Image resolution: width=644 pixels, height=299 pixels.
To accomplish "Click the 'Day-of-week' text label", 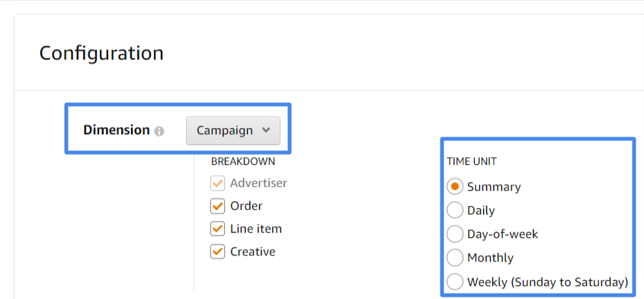I will tap(503, 234).
